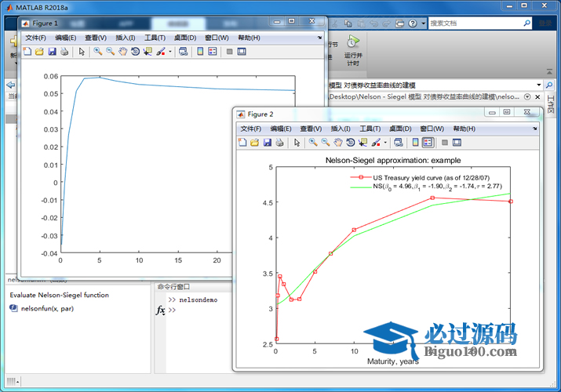The width and height of the screenshot is (561, 392).
Task: Click Save icon in Figure 1 toolbar
Action: pyautogui.click(x=53, y=52)
